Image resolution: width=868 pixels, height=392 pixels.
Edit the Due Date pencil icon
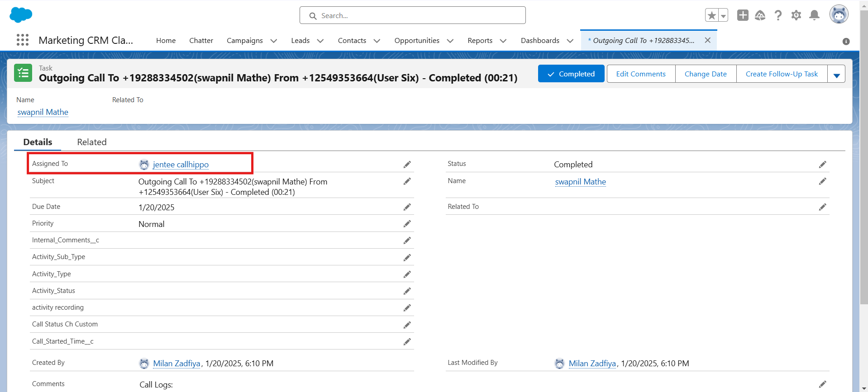tap(407, 207)
